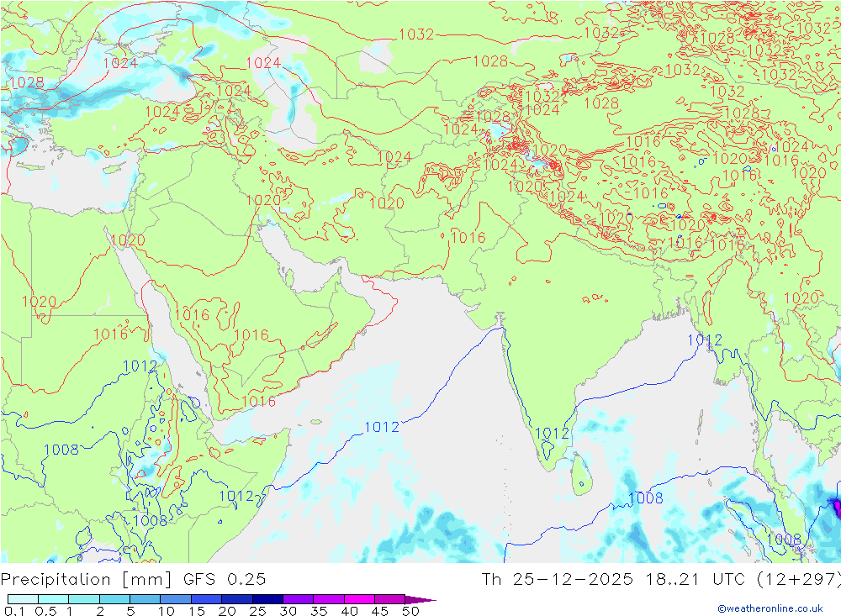This screenshot has width=841, height=616.
Task: Click the 25–30 mm navy legend swatch
Action: [267, 599]
